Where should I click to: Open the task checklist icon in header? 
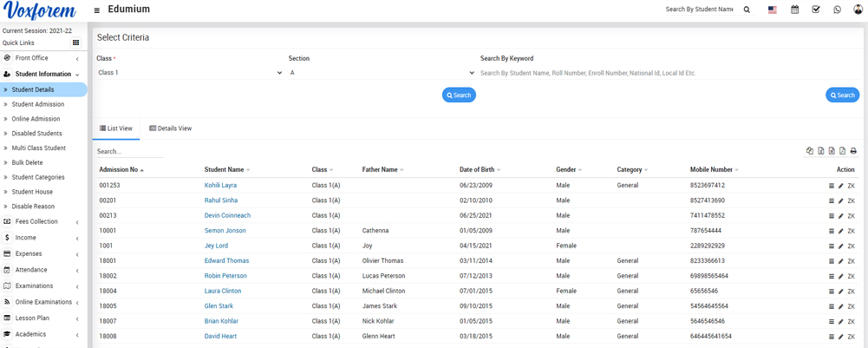[816, 10]
